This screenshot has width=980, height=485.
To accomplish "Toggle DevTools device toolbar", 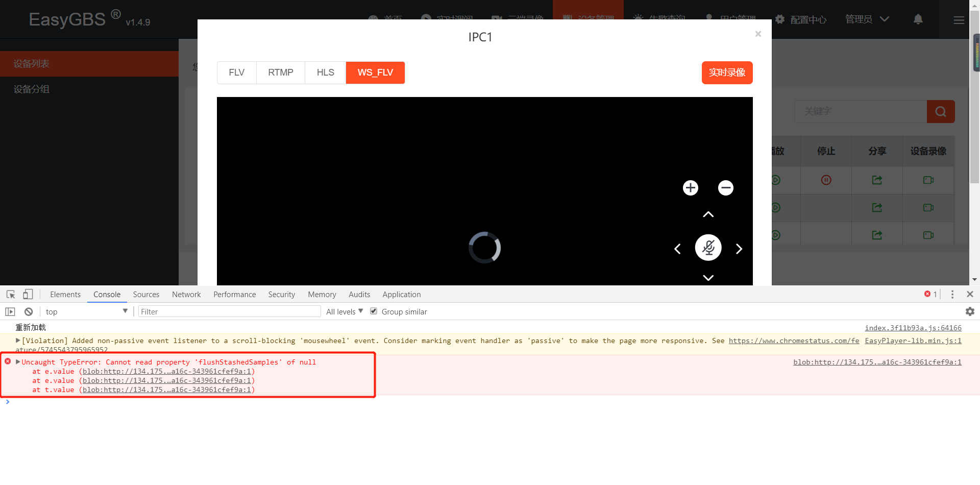I will click(28, 295).
